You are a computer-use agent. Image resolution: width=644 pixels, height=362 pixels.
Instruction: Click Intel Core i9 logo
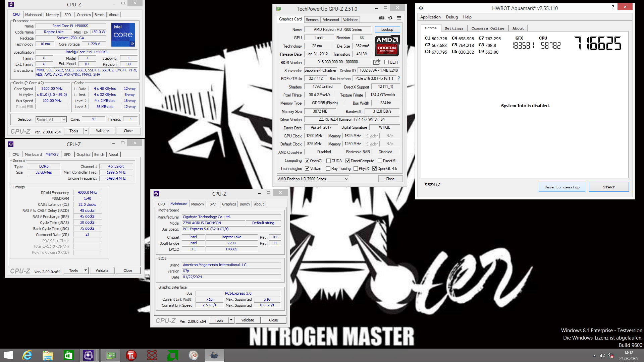coord(123,35)
